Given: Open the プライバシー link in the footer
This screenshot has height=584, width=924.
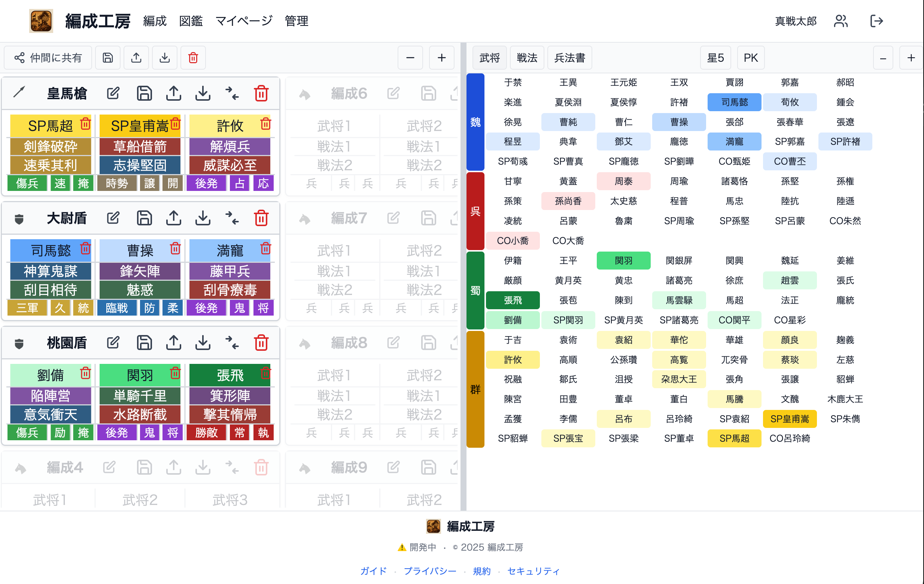Looking at the screenshot, I should coord(430,571).
